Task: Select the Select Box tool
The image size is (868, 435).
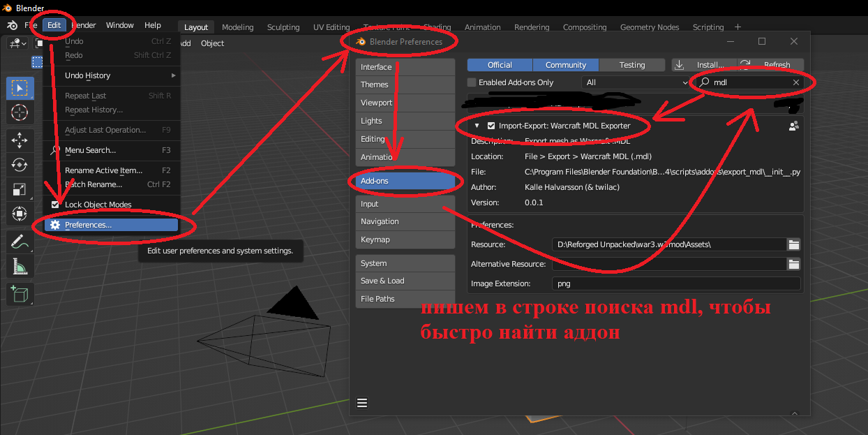Action: pos(20,88)
